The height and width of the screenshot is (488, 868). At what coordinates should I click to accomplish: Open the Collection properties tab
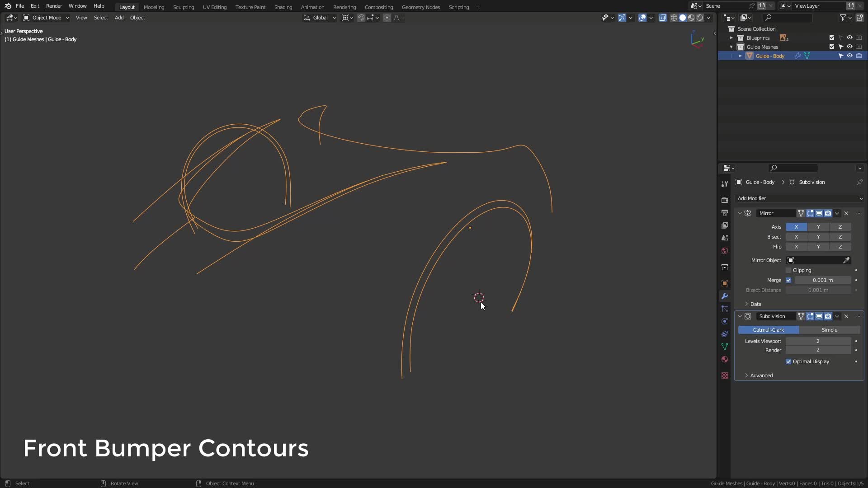[725, 267]
